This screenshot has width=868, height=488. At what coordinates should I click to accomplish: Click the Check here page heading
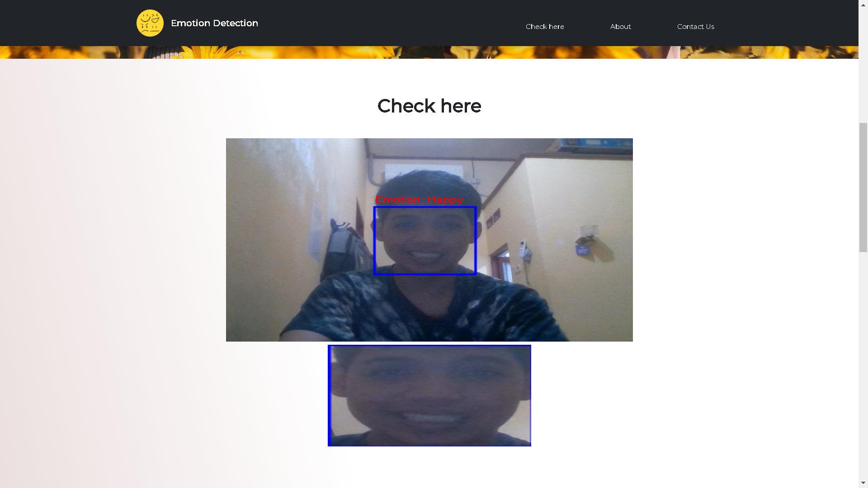coord(429,106)
